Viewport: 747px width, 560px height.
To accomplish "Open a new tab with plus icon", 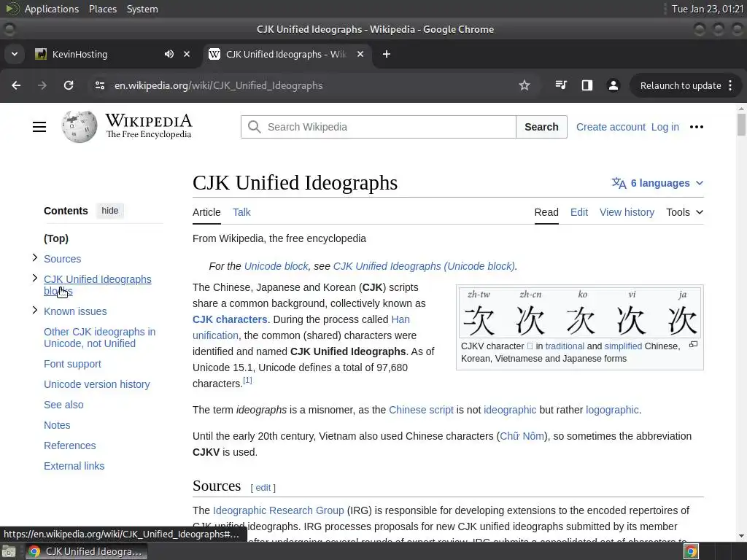I will pyautogui.click(x=387, y=54).
